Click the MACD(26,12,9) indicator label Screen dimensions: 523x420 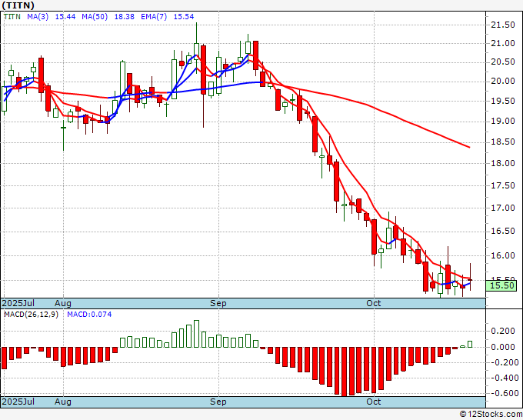(x=31, y=315)
